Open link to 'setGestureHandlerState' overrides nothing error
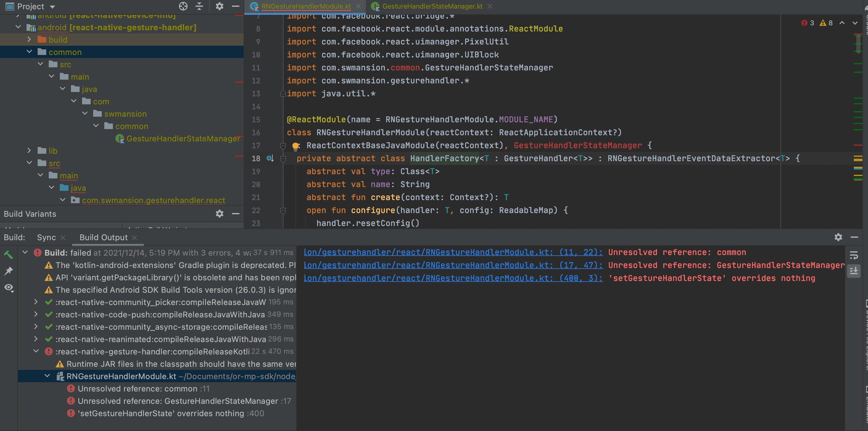This screenshot has height=431, width=868. click(x=453, y=278)
